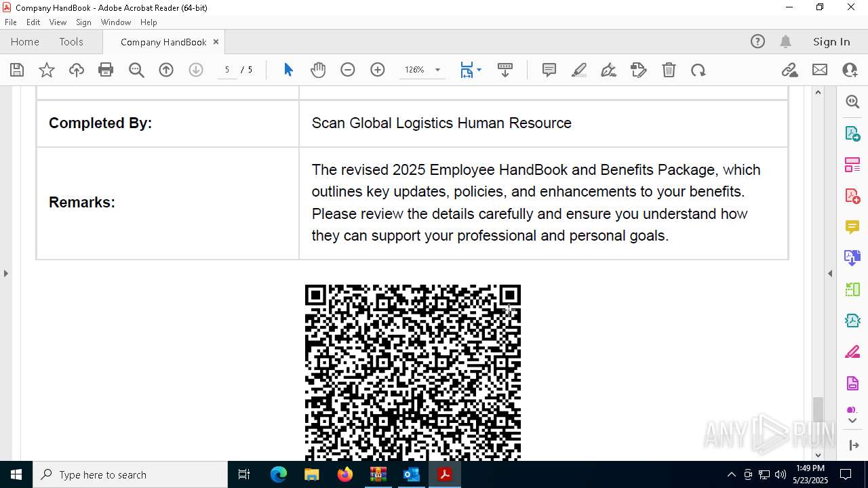Show hidden system tray icons chevron
Screen dimensions: 868x488
click(731, 474)
